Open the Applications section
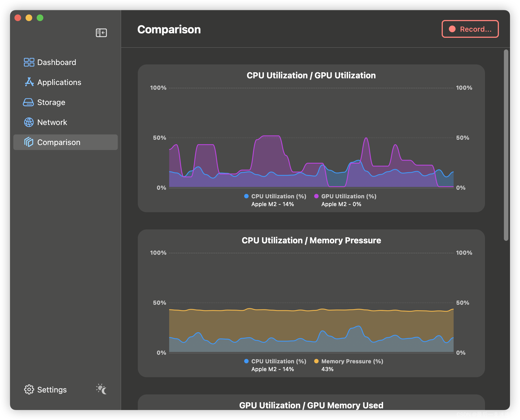520x420 pixels. pyautogui.click(x=66, y=82)
